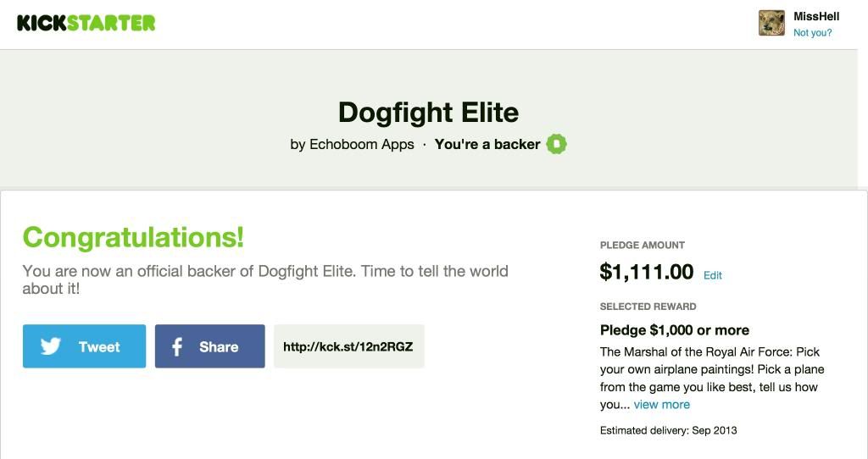Visit the Echoboom Apps creator link
This screenshot has width=868, height=459.
pyautogui.click(x=361, y=145)
